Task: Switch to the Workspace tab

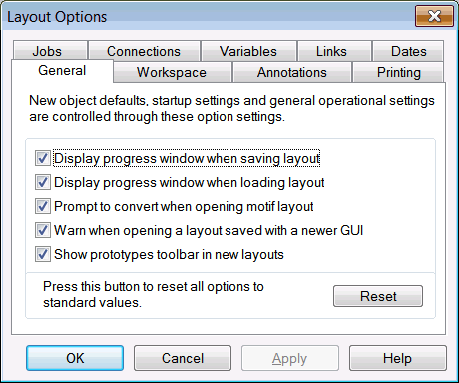Action: pos(172,72)
